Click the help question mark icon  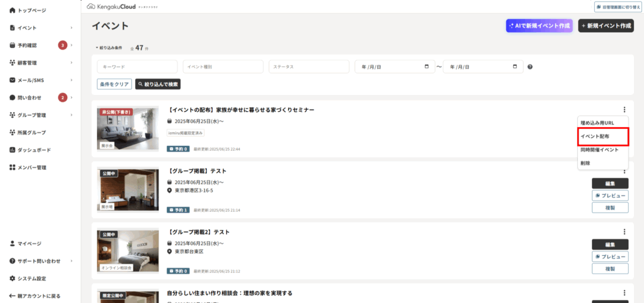(530, 67)
